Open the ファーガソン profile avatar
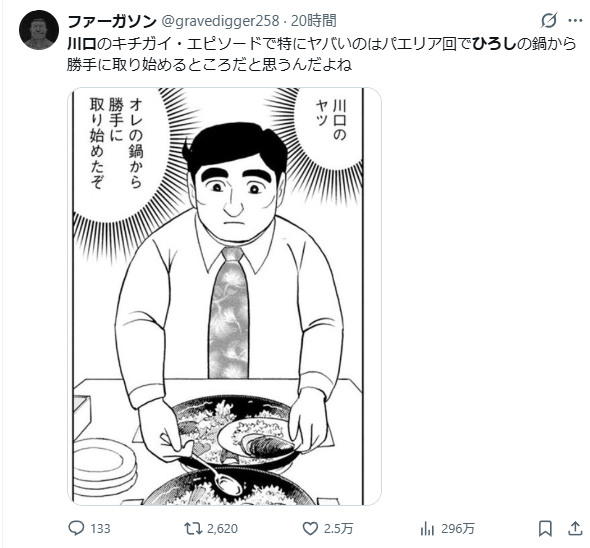The height and width of the screenshot is (548, 590). click(x=39, y=30)
